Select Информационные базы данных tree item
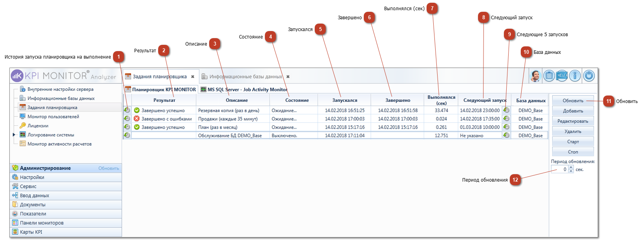 click(61, 98)
